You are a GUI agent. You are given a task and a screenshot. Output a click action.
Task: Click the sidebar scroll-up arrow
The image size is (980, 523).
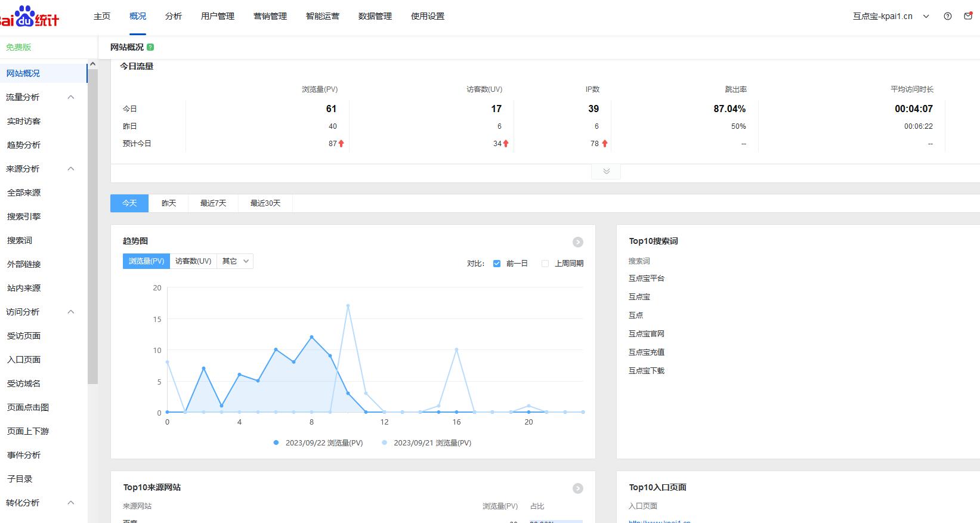click(92, 64)
